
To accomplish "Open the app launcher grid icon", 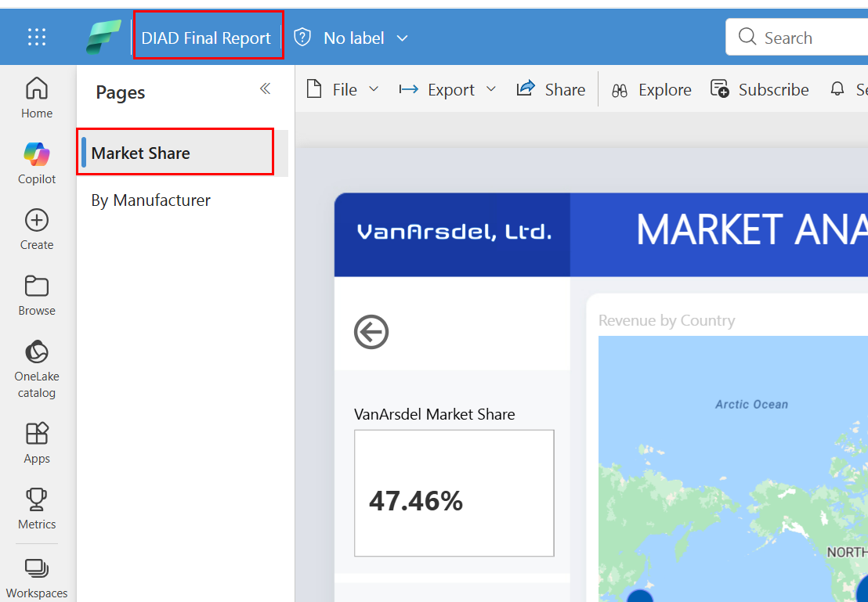I will (37, 37).
